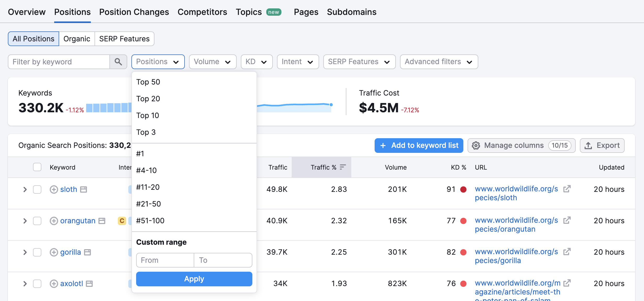Select the Top 3 positions filter option

point(147,132)
